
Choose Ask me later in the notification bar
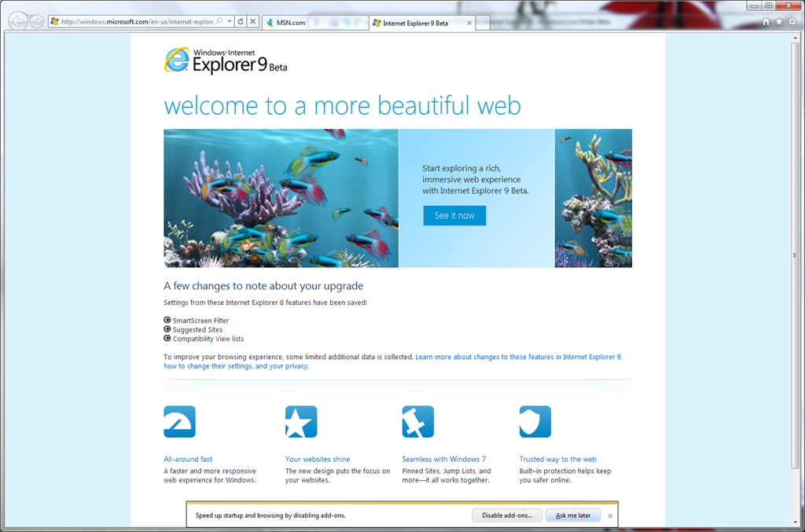[573, 515]
